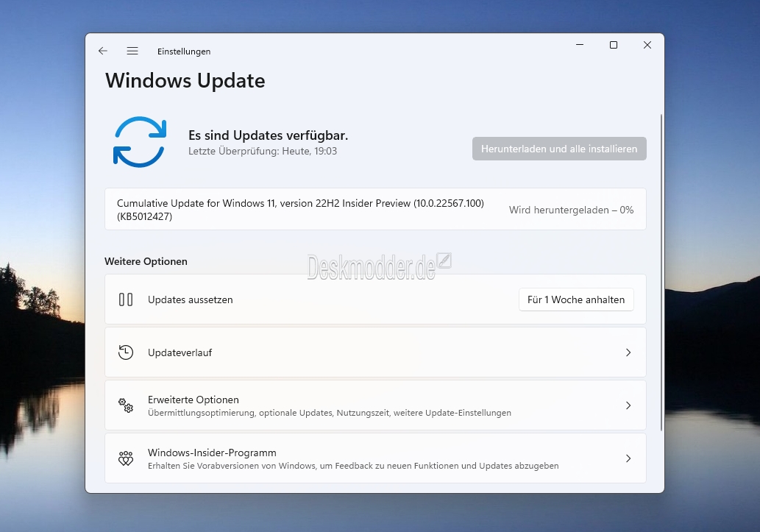Open the Updateverlauf entry

(375, 352)
